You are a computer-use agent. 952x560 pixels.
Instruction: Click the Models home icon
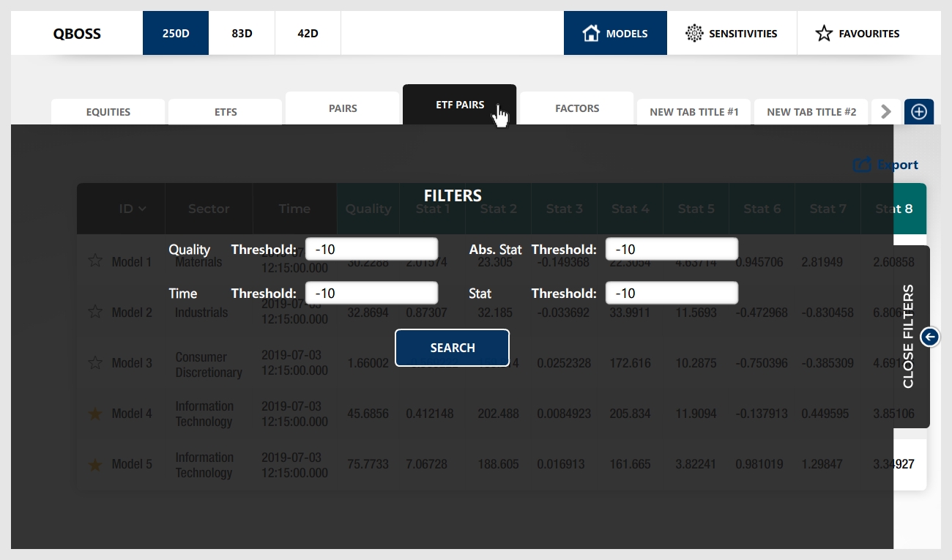[x=591, y=33]
